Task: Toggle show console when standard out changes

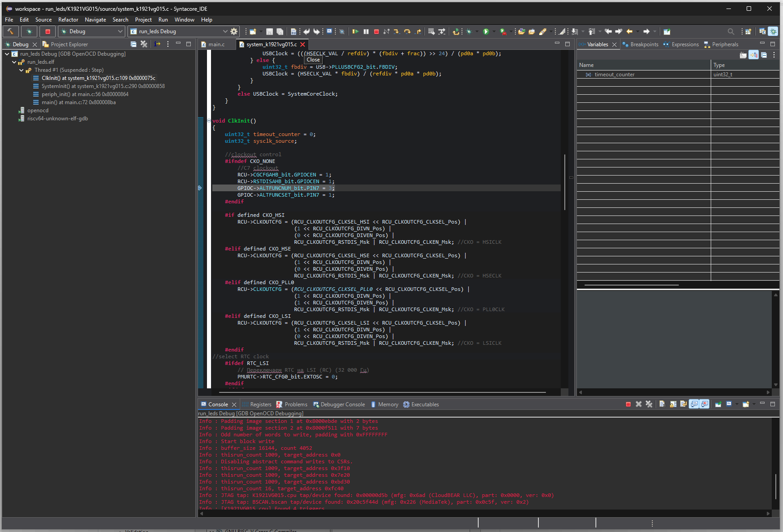Action: click(694, 404)
